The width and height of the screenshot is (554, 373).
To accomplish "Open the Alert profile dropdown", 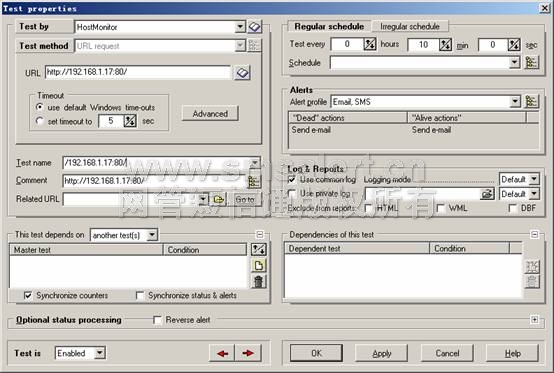I will point(515,102).
